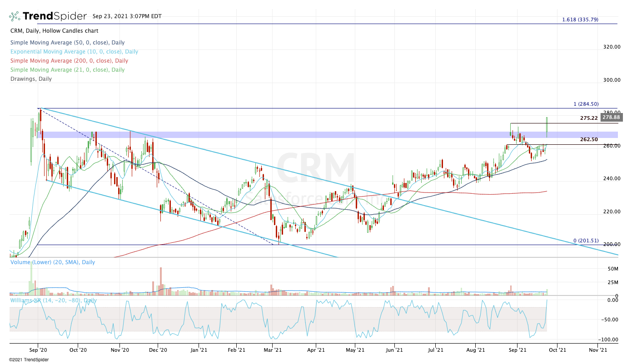Click the Jun '21 date axis label

[x=394, y=350]
